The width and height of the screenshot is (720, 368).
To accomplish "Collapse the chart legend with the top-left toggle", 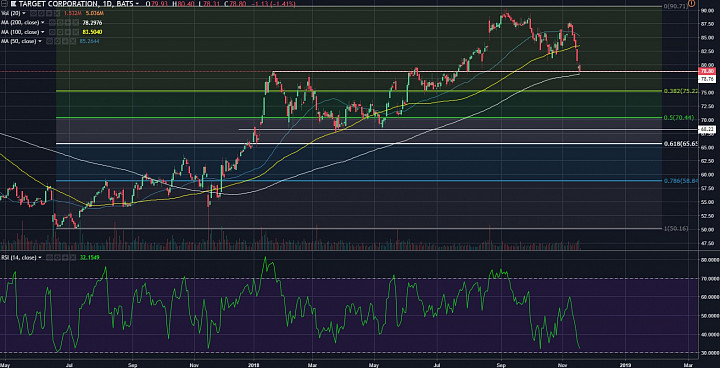I will pos(4,4).
